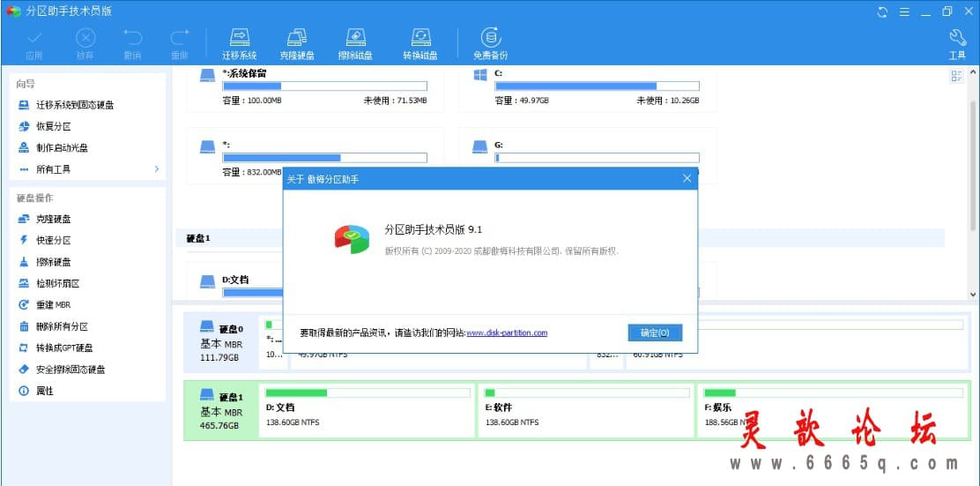
Task: Click the Discard (放弃) X toolbar icon
Action: 85,38
